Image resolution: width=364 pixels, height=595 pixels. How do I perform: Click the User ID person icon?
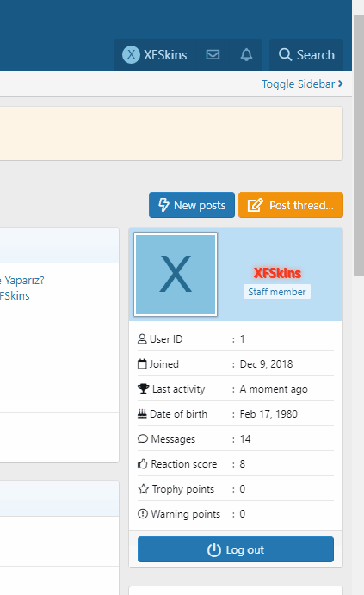[142, 339]
